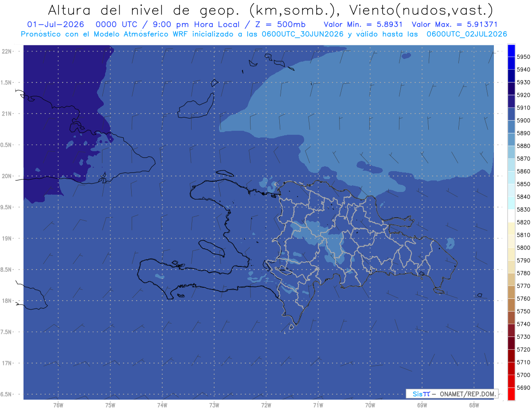Click the 5890 colorbar label
The height and width of the screenshot is (411, 532).
(524, 133)
